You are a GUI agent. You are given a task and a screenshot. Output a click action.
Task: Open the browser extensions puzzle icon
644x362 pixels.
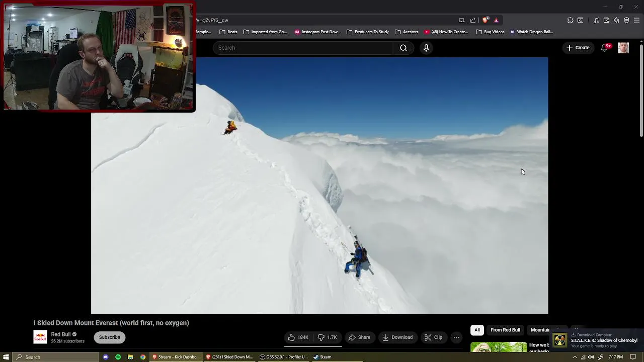(x=570, y=20)
